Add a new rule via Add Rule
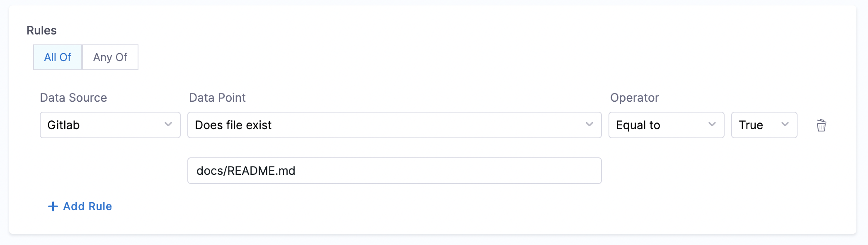Screen dimensions: 868x245 coord(87,206)
